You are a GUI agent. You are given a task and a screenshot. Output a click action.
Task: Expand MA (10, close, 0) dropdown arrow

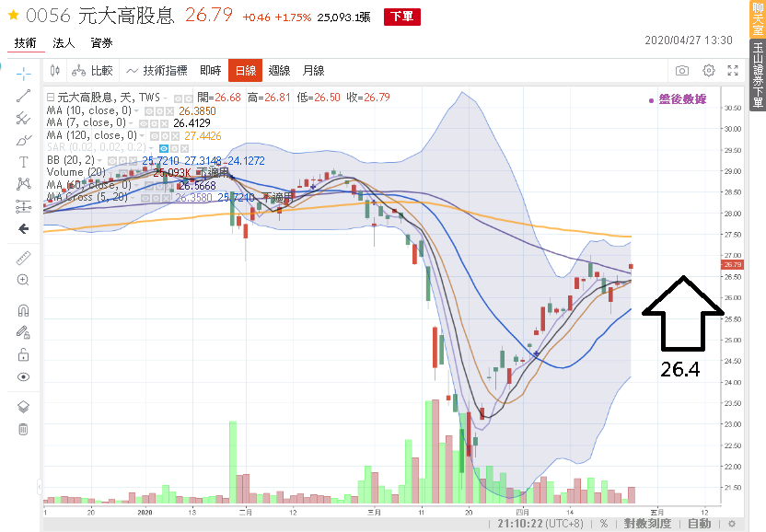coord(136,111)
